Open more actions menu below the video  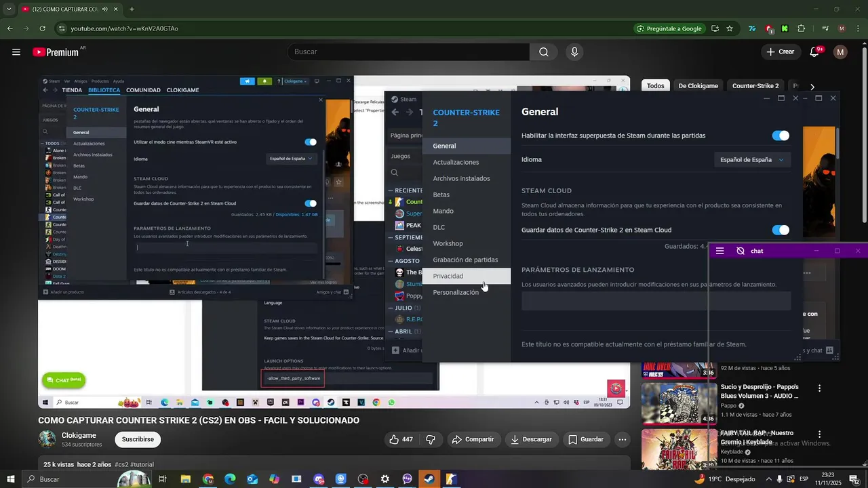click(623, 439)
